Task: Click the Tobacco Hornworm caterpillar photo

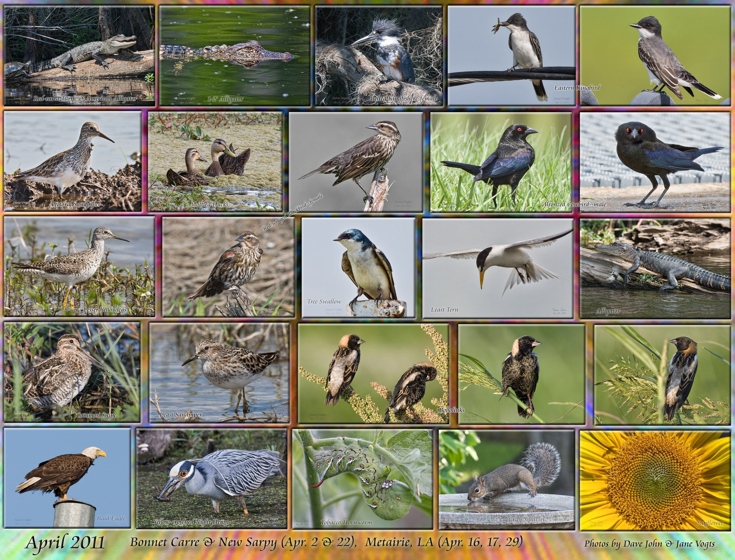Action: pos(362,479)
